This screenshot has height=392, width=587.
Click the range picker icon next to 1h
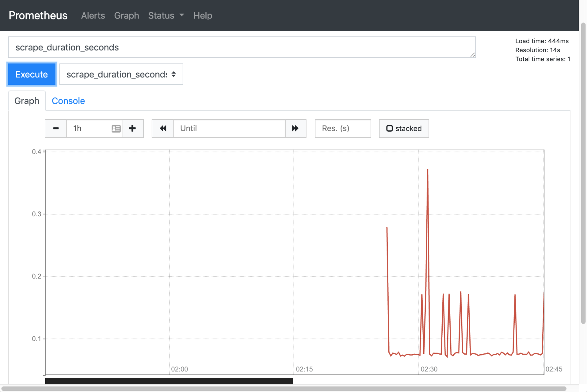coord(116,129)
